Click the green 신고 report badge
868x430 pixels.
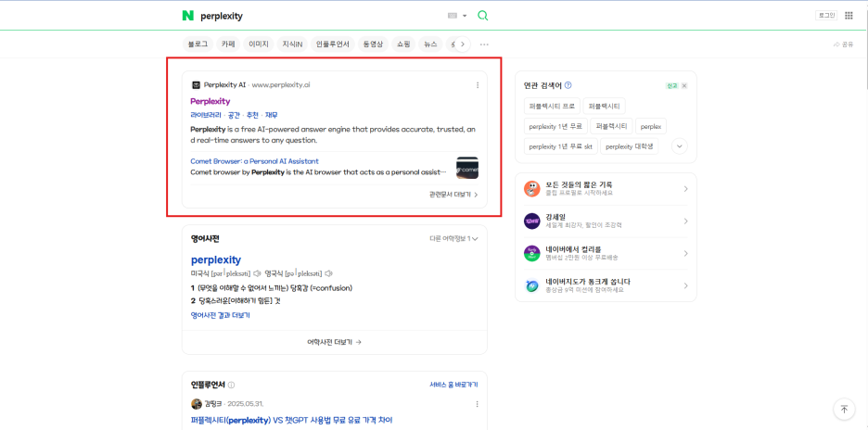pyautogui.click(x=671, y=86)
